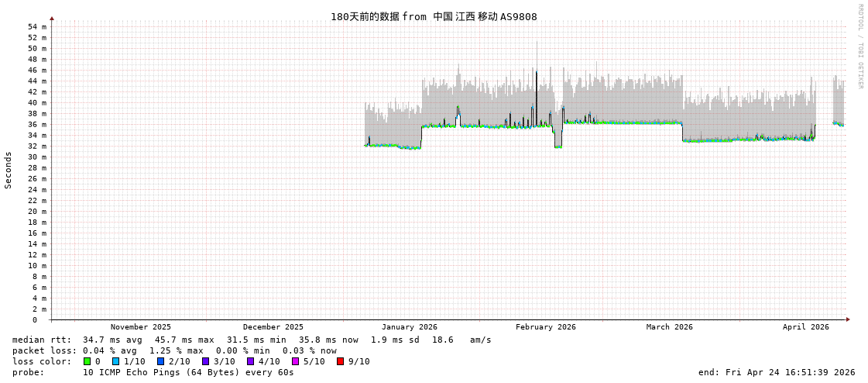Click the median rtt statistics line
The height and width of the screenshot is (383, 868).
pos(252,340)
